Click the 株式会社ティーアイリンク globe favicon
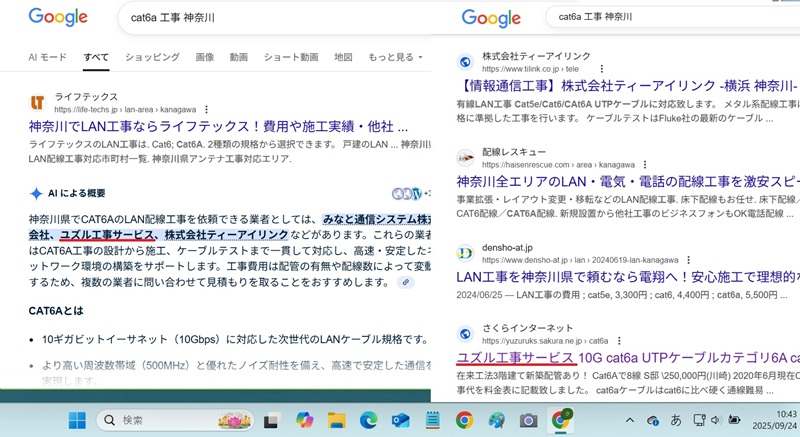The height and width of the screenshot is (437, 800). (465, 62)
